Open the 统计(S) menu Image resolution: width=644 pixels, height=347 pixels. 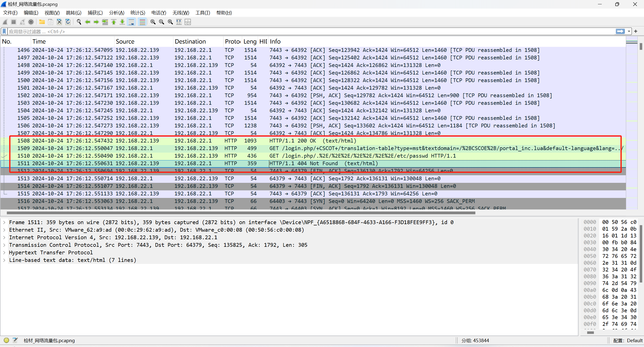(x=138, y=13)
